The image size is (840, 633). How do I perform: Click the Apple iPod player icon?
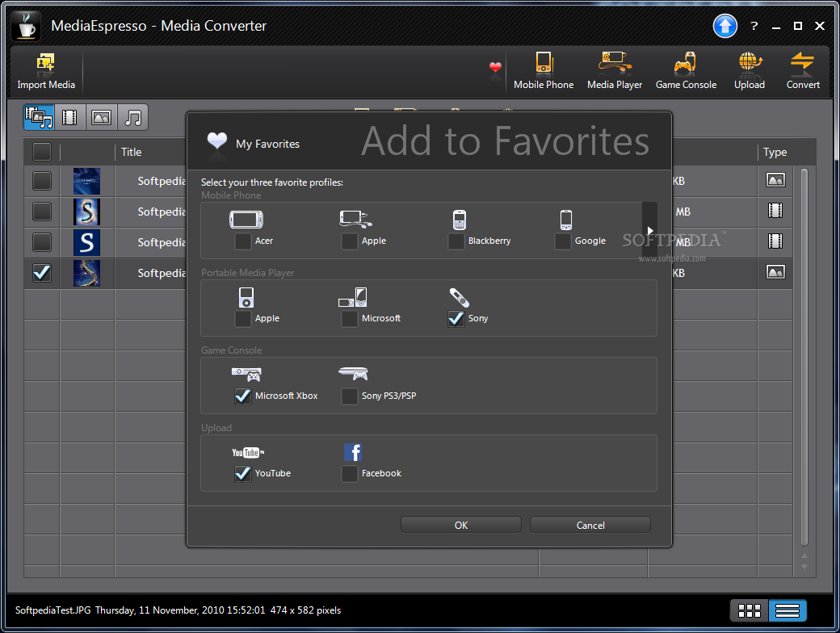coord(246,297)
